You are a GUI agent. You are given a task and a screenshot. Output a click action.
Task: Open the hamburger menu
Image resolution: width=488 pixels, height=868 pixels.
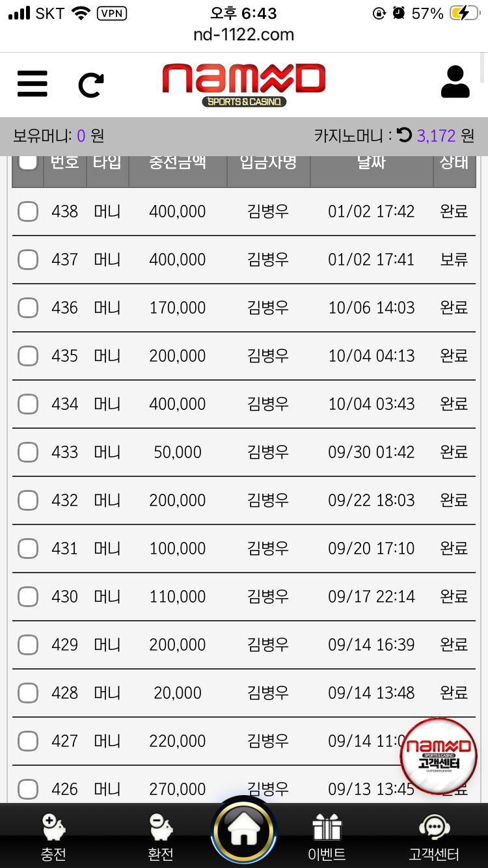point(32,84)
